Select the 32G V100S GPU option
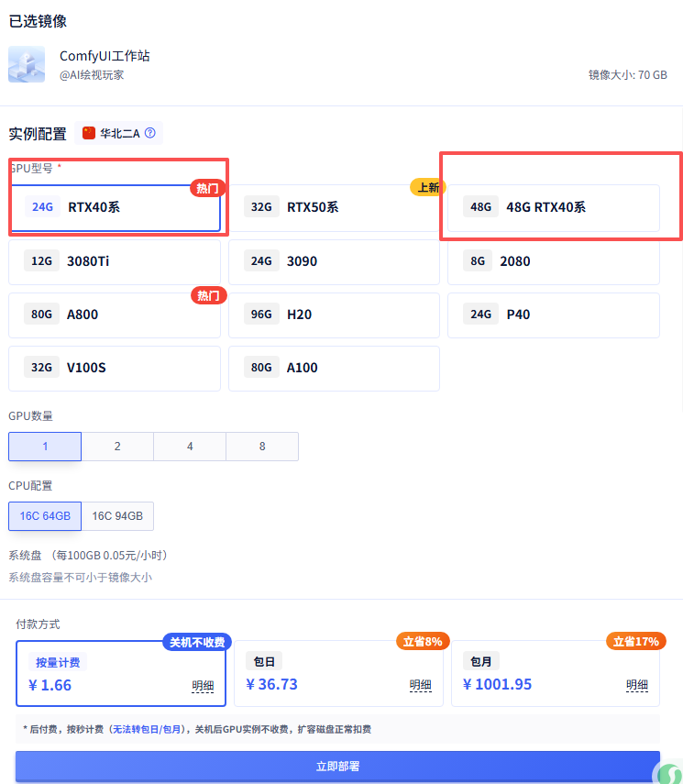The image size is (683, 784). 115,368
